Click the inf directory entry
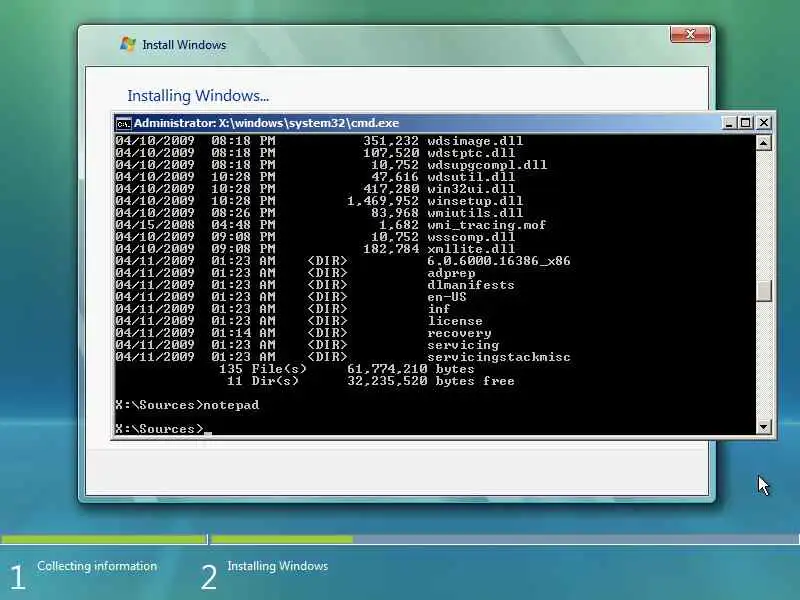 439,309
